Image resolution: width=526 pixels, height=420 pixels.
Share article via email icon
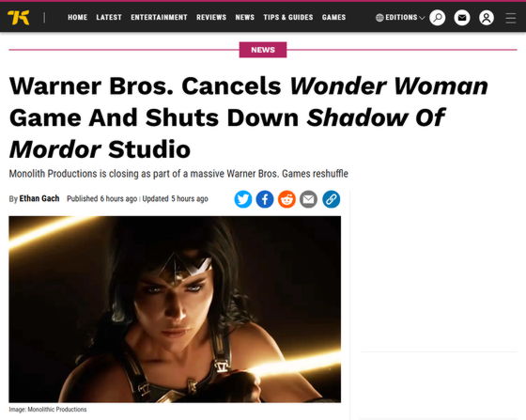[308, 199]
